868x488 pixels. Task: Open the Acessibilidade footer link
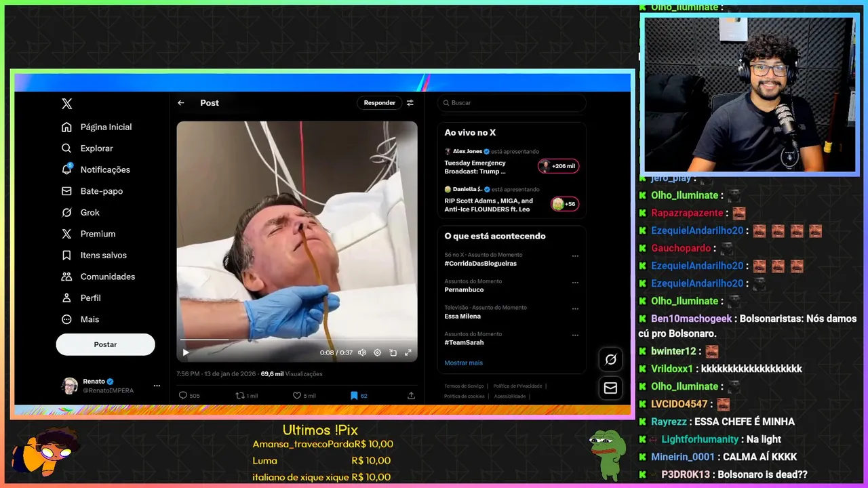click(510, 396)
